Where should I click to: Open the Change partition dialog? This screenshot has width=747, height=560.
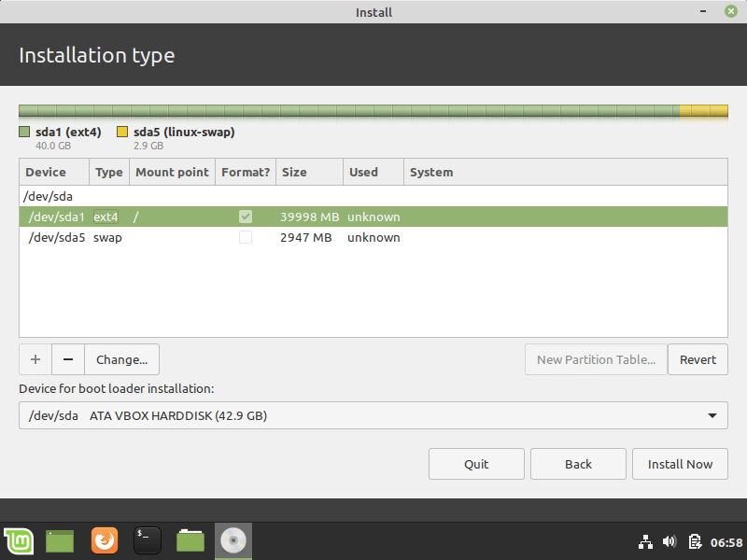pos(121,359)
